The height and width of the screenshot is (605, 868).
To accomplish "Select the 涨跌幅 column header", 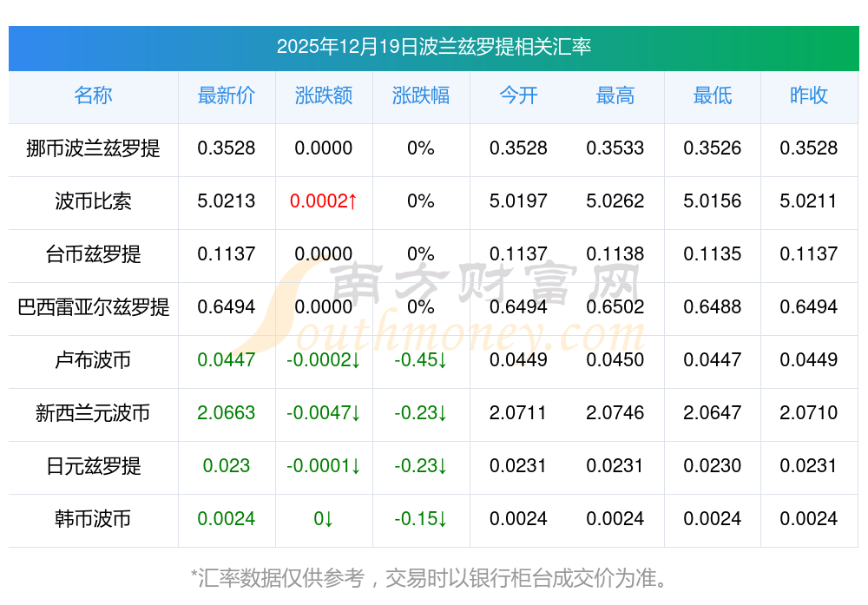I will point(421,95).
